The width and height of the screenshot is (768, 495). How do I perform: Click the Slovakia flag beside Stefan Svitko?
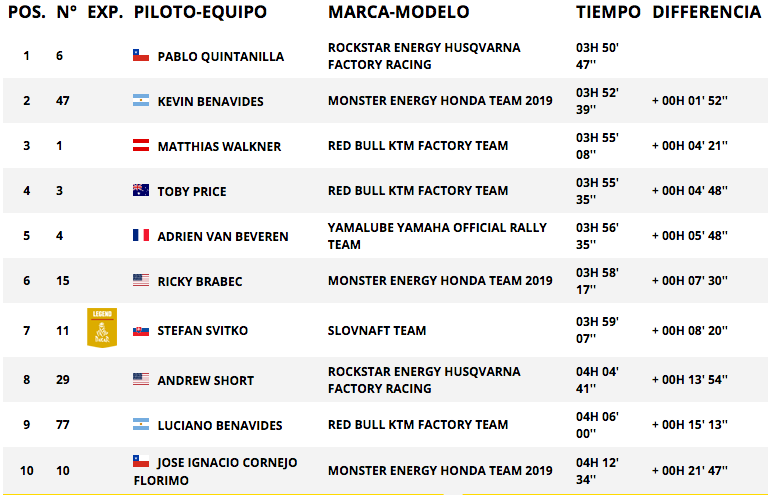[141, 331]
